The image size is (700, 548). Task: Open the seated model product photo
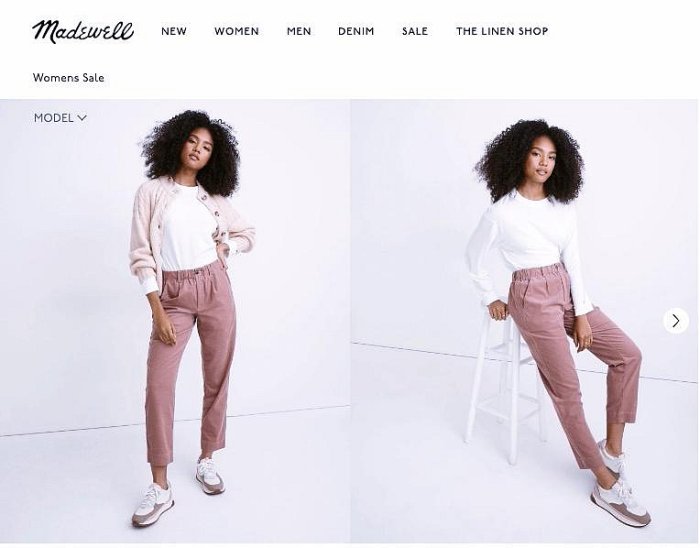525,321
